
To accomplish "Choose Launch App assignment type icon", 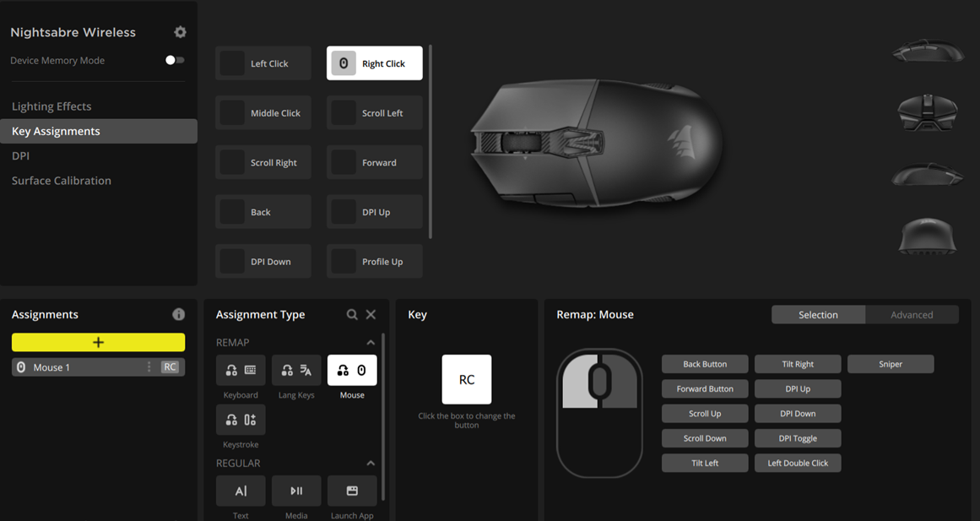I will pos(352,491).
